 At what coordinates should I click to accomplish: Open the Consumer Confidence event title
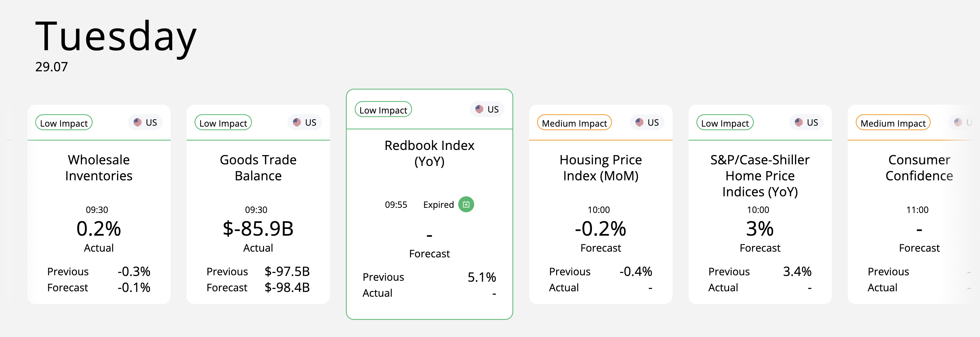(919, 168)
